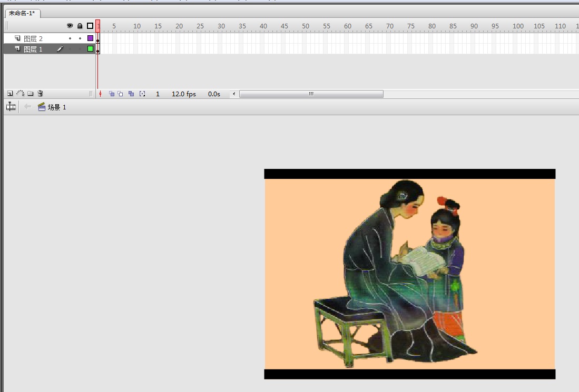Screen dimensions: 579x392
Task: Click frame 10 on the timeline ruler
Action: click(137, 26)
